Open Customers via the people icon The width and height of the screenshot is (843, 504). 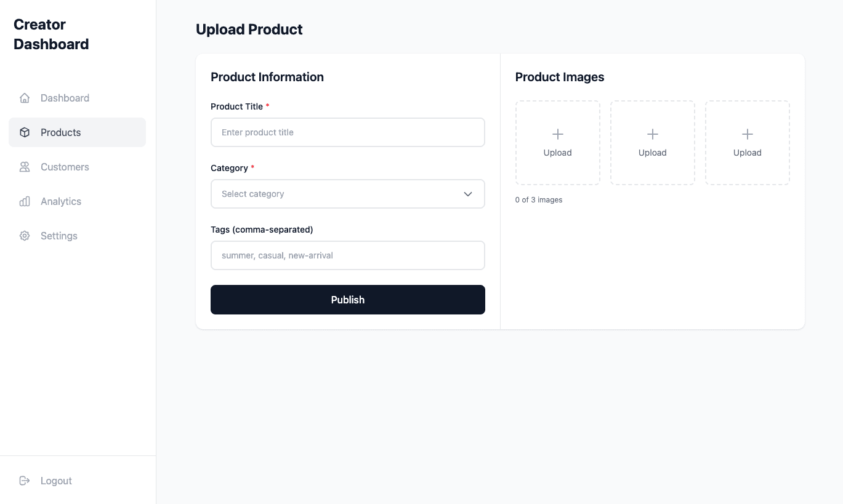click(x=25, y=166)
